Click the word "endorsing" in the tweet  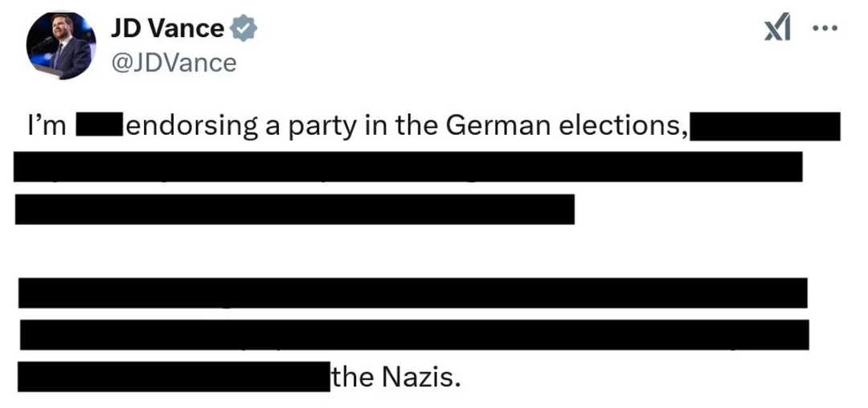pos(190,128)
